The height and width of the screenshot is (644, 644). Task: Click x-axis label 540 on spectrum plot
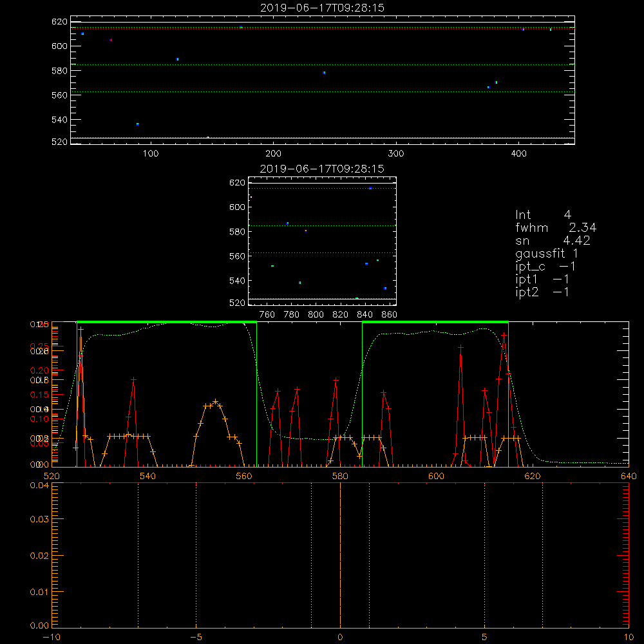point(148,476)
